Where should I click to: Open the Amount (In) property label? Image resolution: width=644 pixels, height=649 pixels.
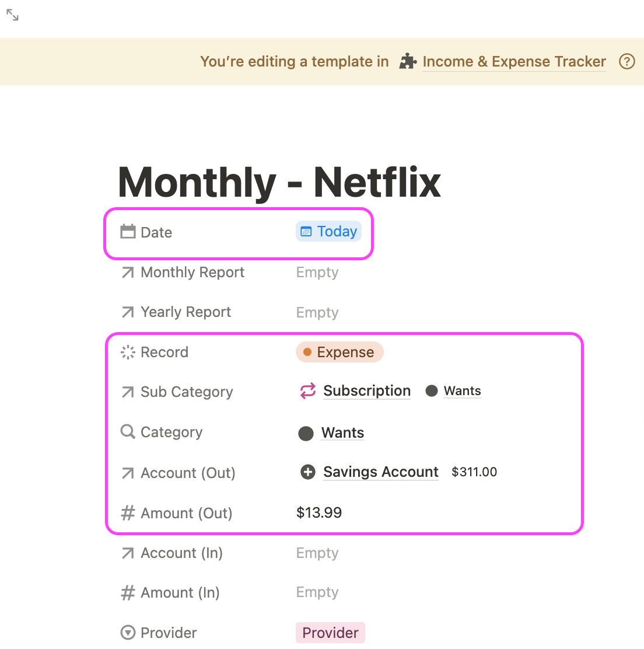point(180,593)
